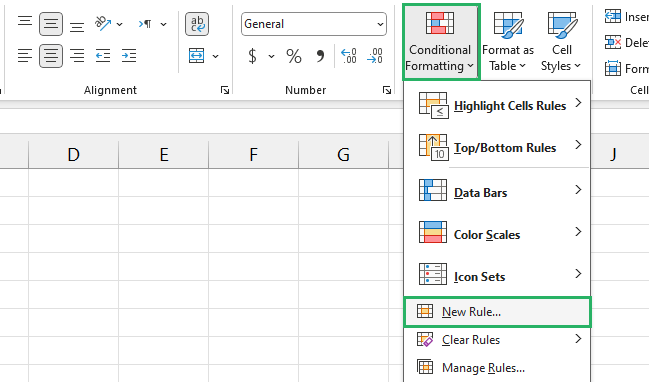This screenshot has height=382, width=649.
Task: Click the Clear Rules eraser icon
Action: click(425, 339)
